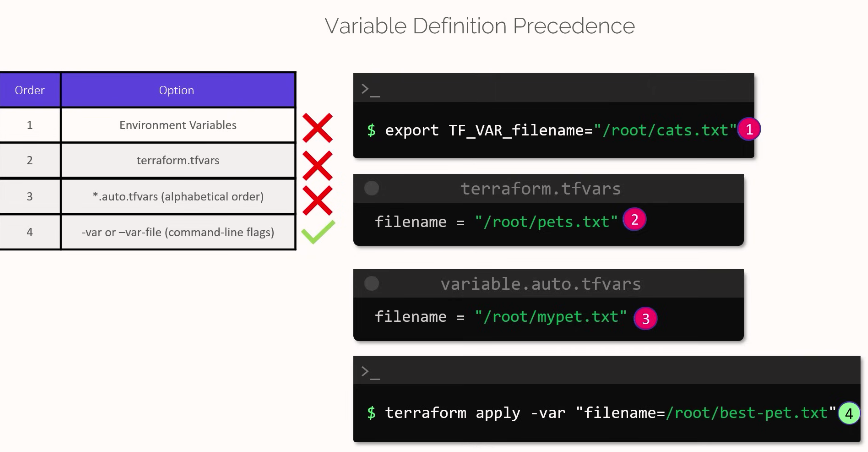The height and width of the screenshot is (452, 868).
Task: Click the red X beside Environment Variables
Action: pyautogui.click(x=317, y=128)
